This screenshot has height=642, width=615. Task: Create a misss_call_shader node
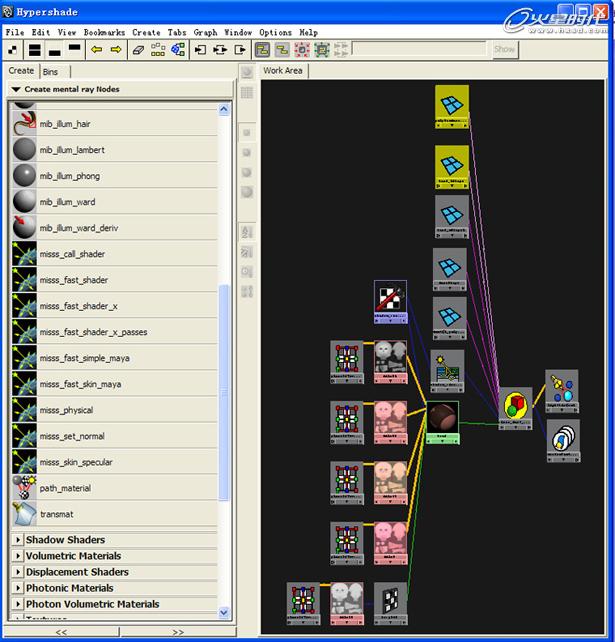115,254
